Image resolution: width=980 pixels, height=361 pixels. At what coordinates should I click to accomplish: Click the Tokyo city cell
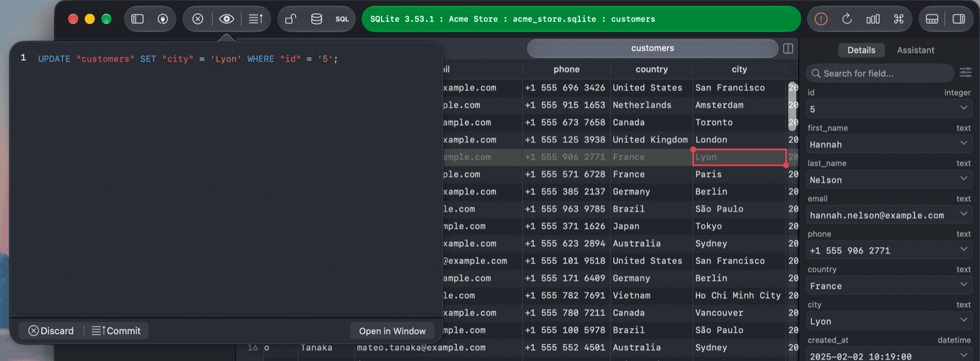tap(739, 226)
